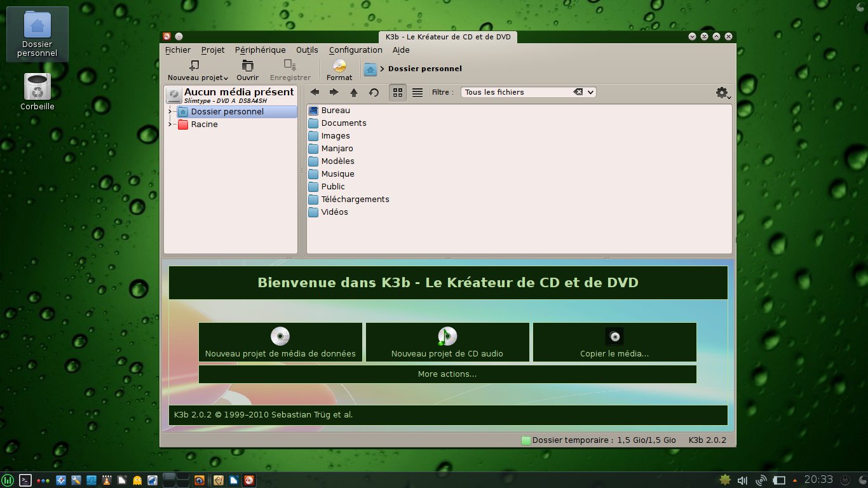The height and width of the screenshot is (488, 868).
Task: Launch VLC from the taskbar
Action: click(x=107, y=480)
